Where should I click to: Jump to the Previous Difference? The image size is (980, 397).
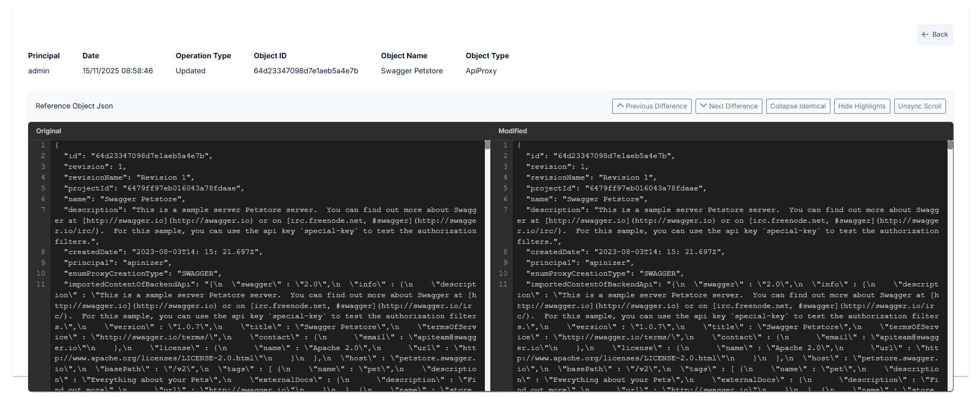click(652, 106)
